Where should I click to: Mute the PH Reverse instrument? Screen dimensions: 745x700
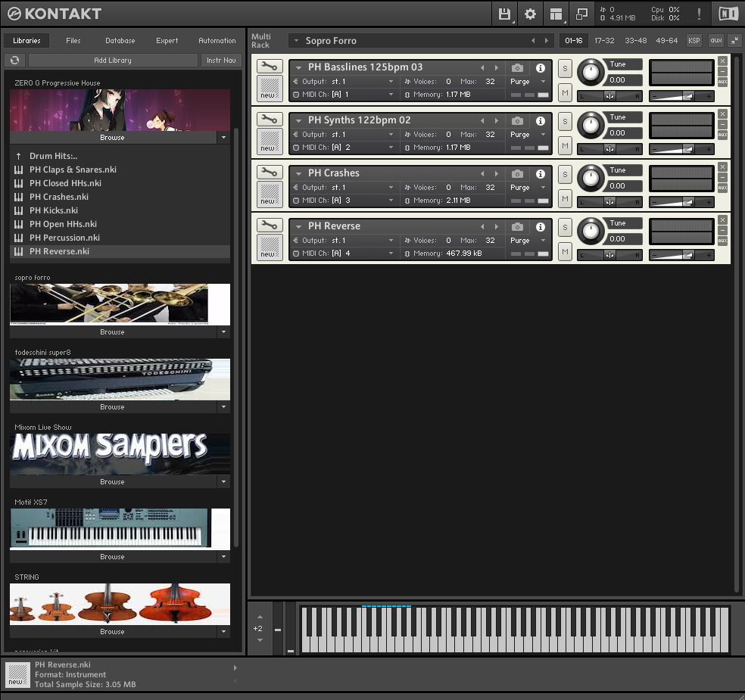coord(565,252)
